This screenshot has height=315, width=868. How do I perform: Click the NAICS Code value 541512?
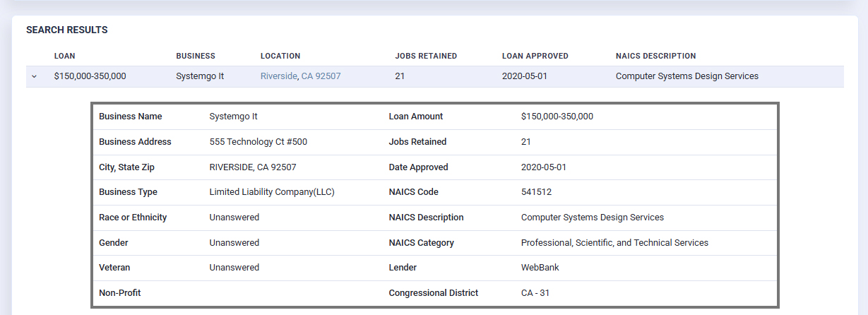click(x=536, y=192)
